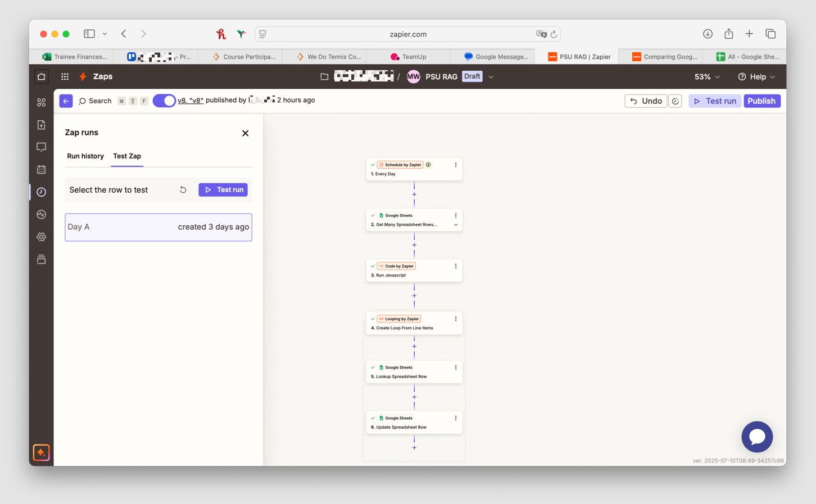The height and width of the screenshot is (504, 816).
Task: Click the Undo button
Action: tap(645, 101)
